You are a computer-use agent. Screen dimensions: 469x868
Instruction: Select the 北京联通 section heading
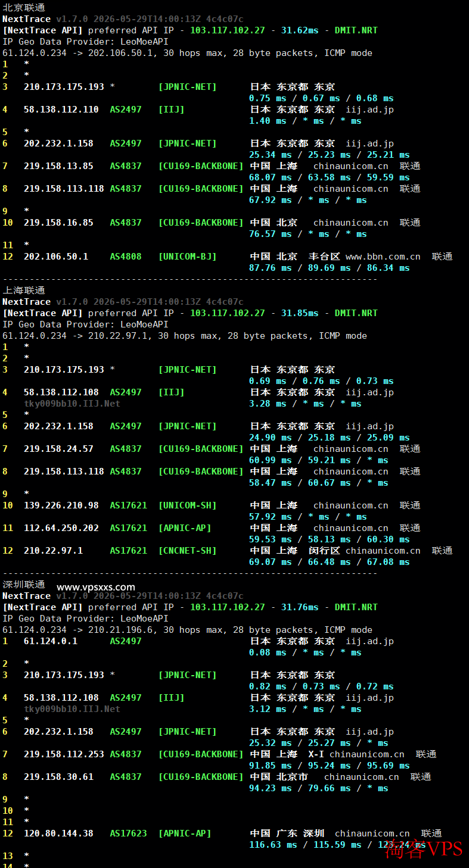click(x=24, y=8)
